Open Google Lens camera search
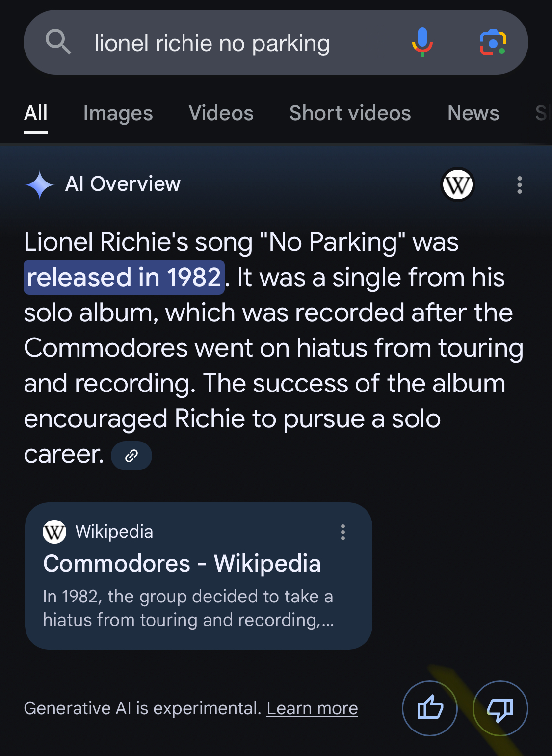The width and height of the screenshot is (552, 756). point(493,43)
